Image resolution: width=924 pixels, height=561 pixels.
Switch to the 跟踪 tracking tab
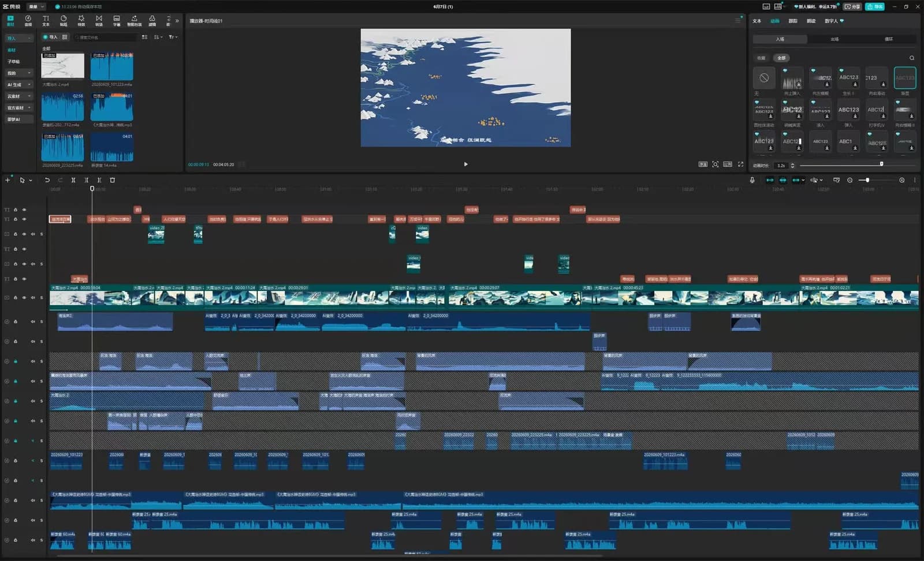(793, 21)
